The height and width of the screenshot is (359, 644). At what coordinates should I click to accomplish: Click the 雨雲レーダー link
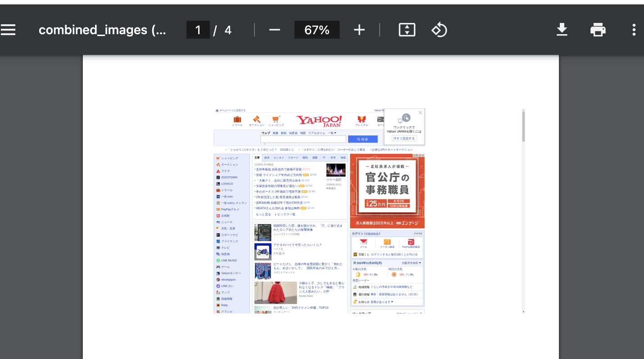pos(361,280)
